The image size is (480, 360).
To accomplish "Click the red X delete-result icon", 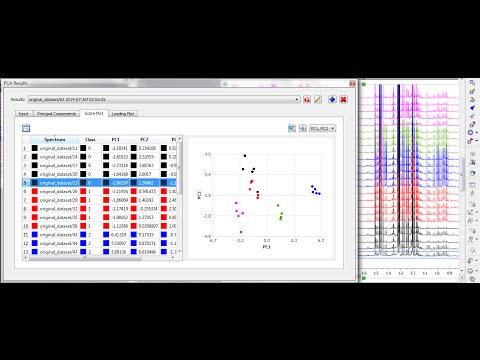I will [343, 99].
